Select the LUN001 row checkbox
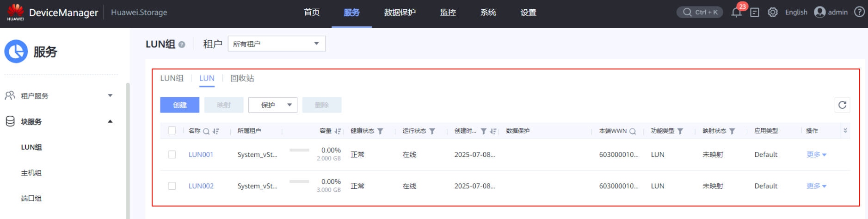The width and height of the screenshot is (868, 219). coord(172,155)
